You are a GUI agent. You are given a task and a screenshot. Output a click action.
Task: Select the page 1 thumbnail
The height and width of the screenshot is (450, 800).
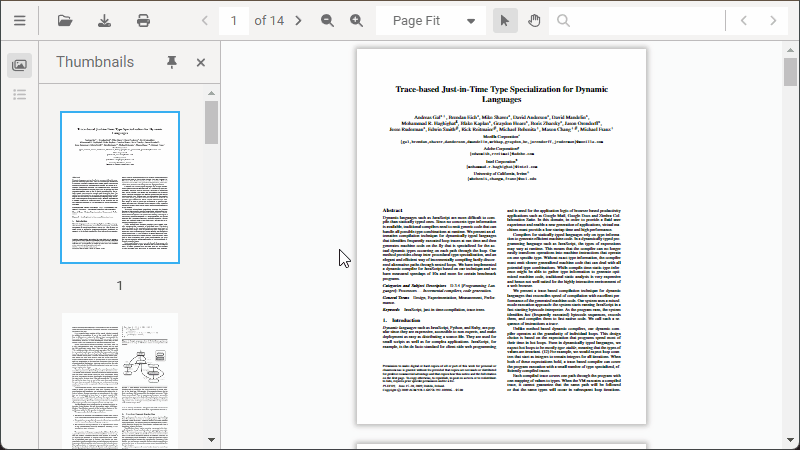tap(119, 188)
